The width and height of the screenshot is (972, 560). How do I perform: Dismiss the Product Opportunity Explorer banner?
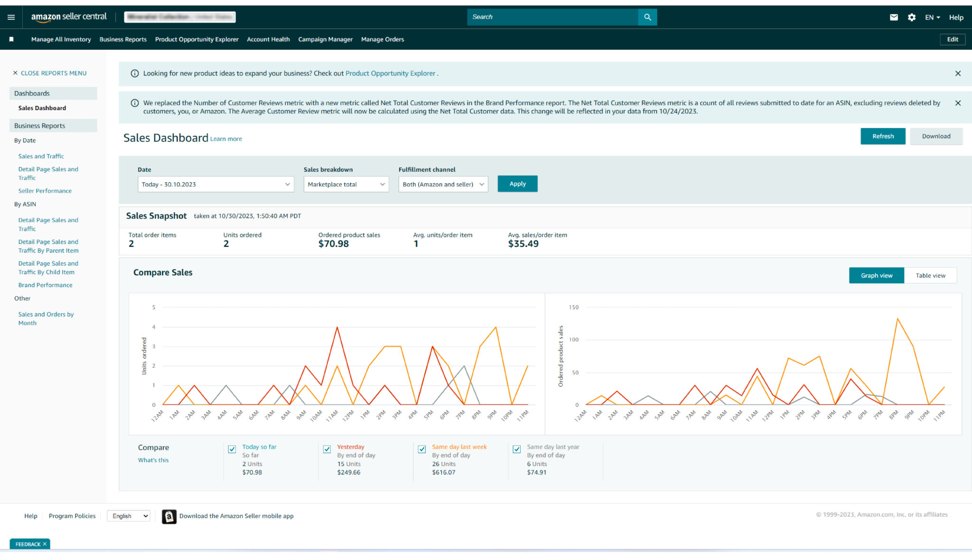[958, 74]
